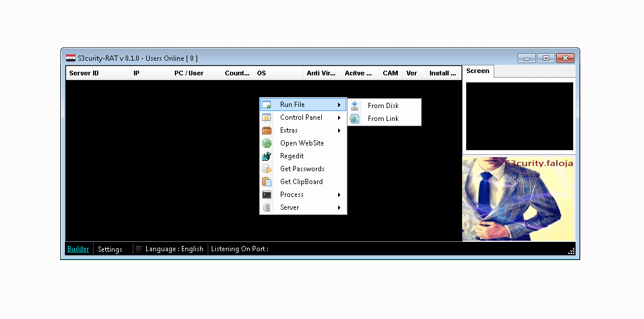Switch to the Screen tab
Viewport: 644px width, 319px height.
(x=478, y=71)
